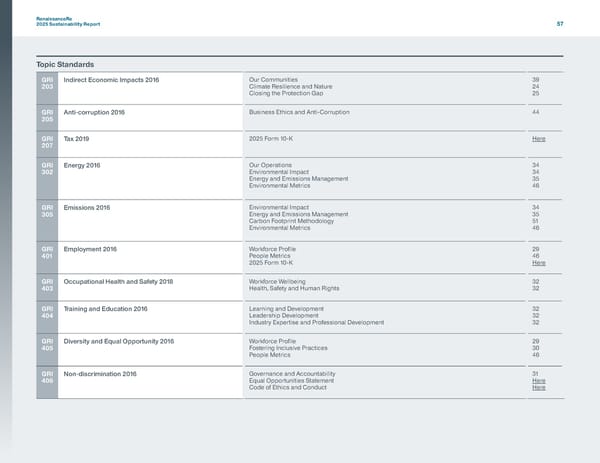Click 'Health, Safety and Human Rights'
Image resolution: width=600 pixels, height=463 pixels.
(294, 288)
